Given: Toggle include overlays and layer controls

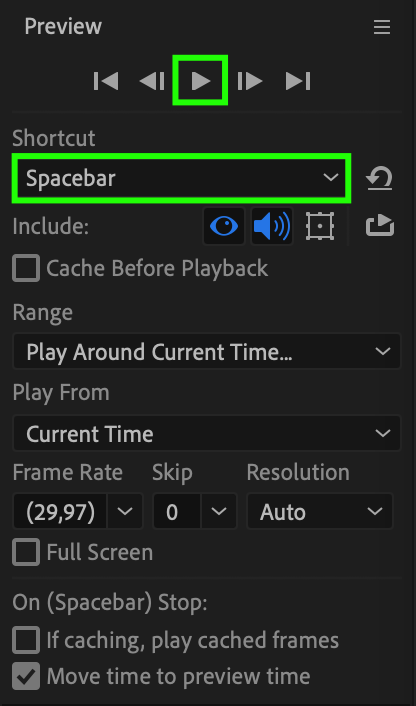Looking at the screenshot, I should tap(320, 226).
